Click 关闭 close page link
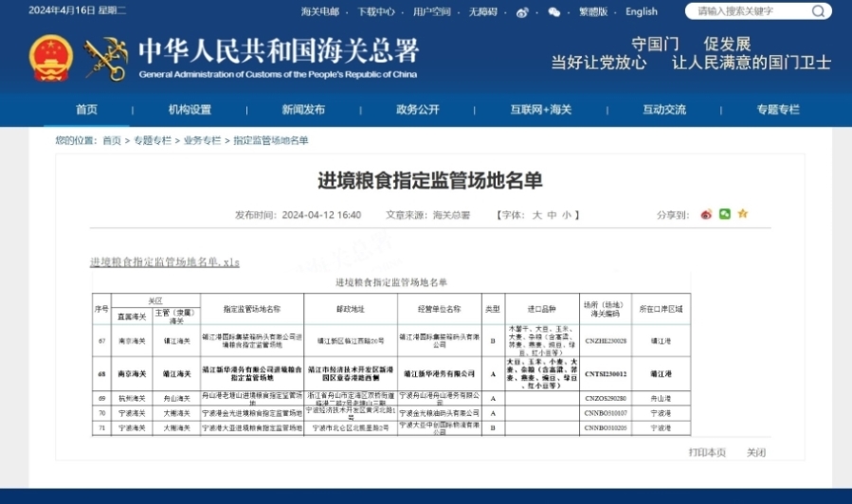Screen dimensions: 852x504 [756, 453]
